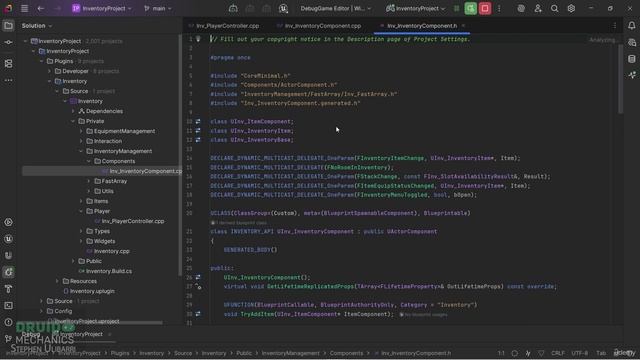Click override gutter icon on line 27
640x360 pixels.
point(198,287)
